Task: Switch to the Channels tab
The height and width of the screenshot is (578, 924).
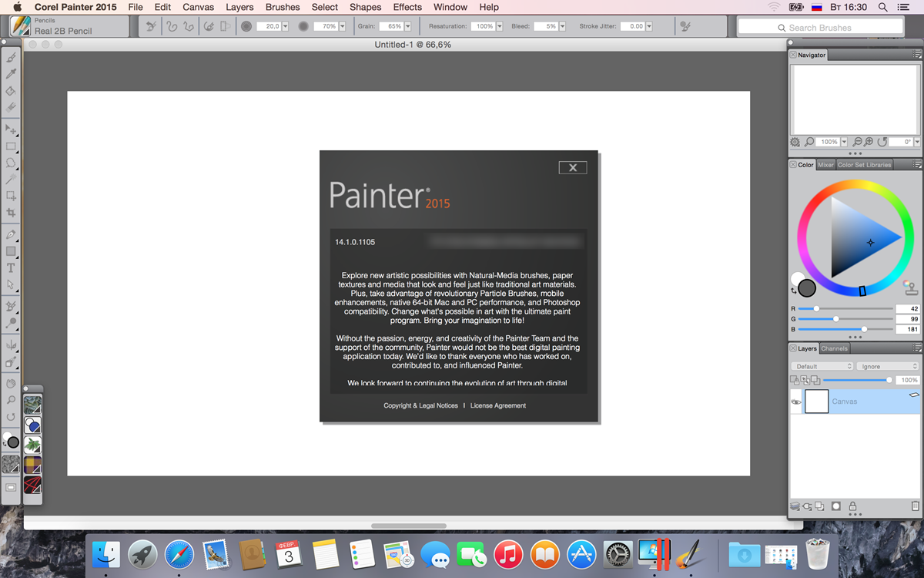Action: (834, 348)
